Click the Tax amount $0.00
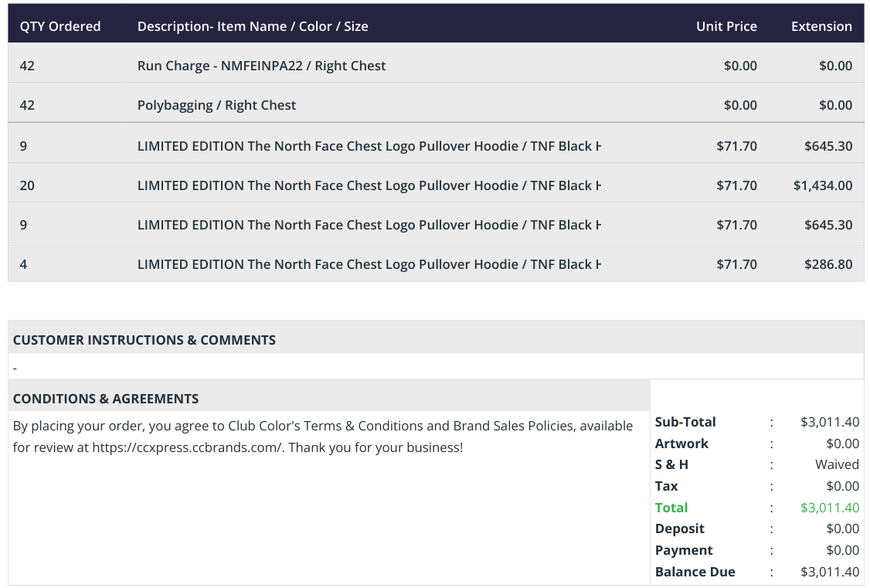 coord(842,487)
